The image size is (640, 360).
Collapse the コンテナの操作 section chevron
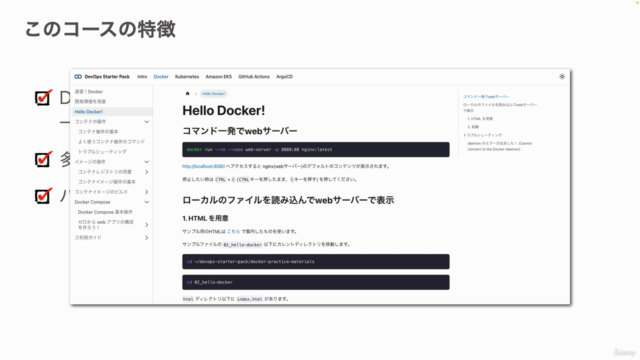click(x=147, y=122)
